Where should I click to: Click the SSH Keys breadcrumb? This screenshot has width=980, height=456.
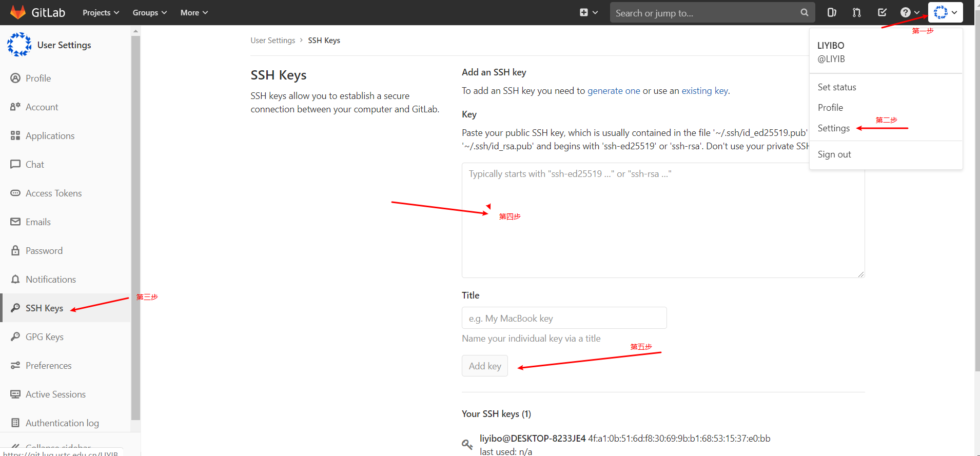tap(324, 40)
